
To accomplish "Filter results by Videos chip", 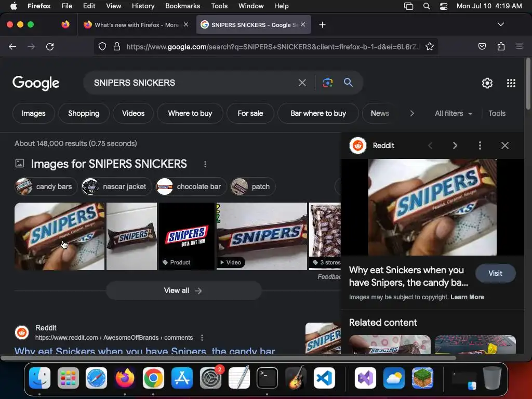I will [134, 113].
